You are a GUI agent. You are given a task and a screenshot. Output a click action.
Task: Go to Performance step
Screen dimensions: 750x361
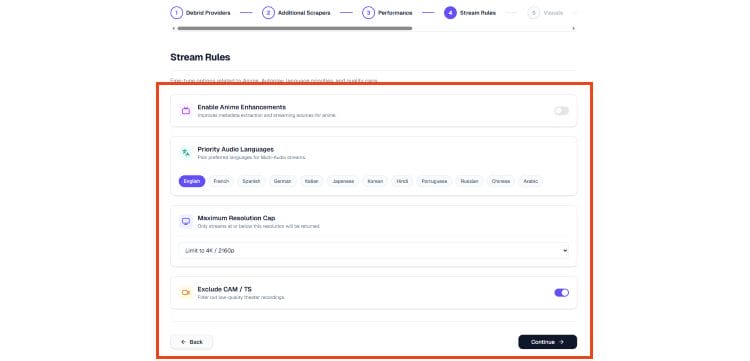click(395, 13)
